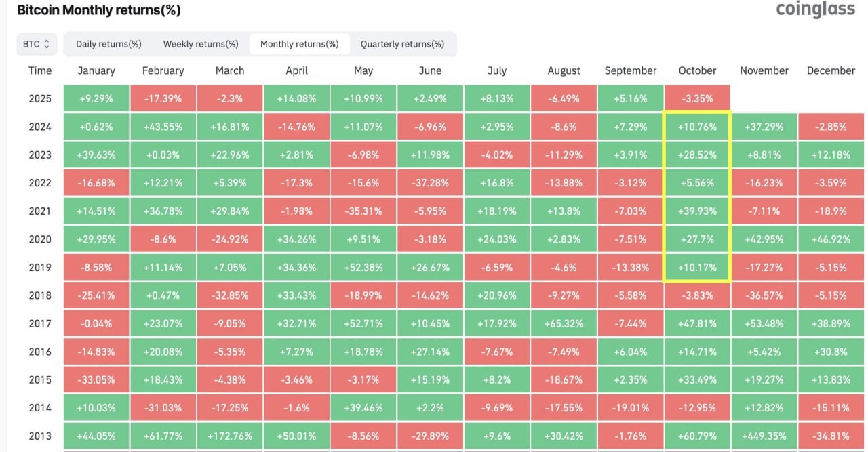Click the October column header

click(x=697, y=70)
